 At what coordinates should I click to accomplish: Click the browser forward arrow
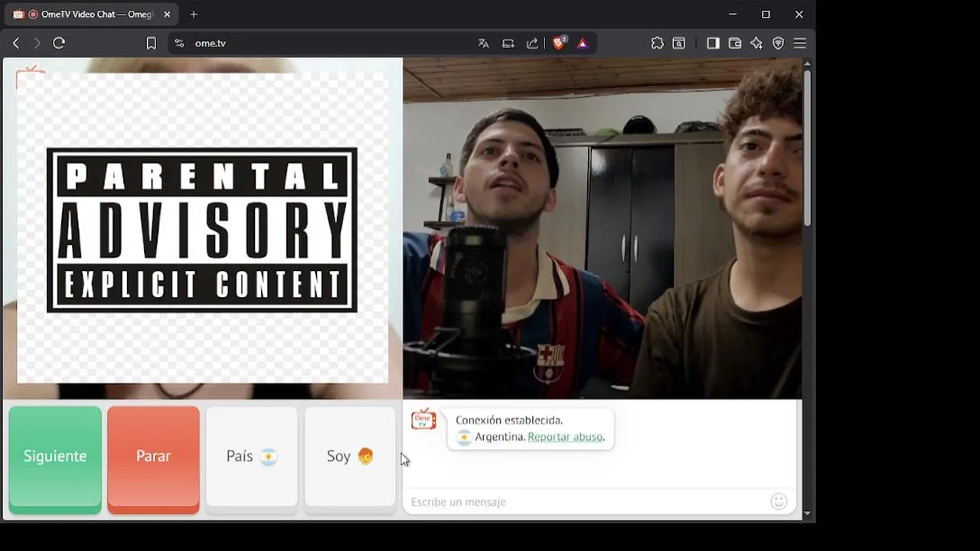37,44
